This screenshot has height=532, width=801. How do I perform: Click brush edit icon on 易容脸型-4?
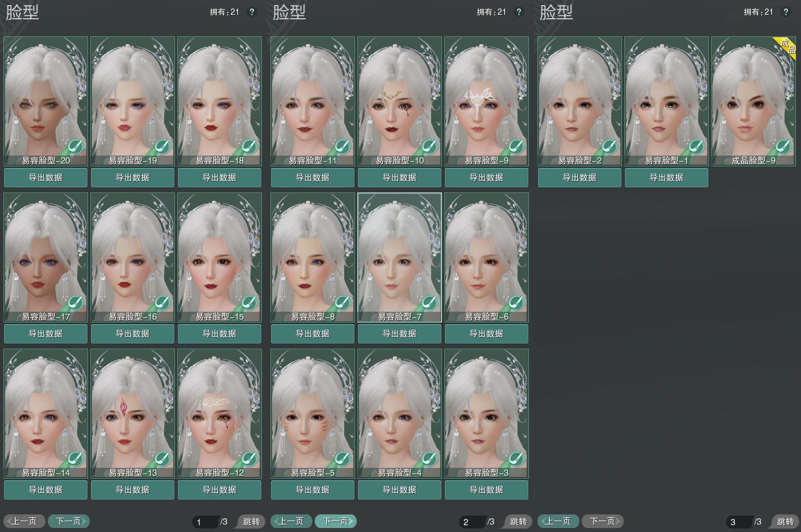[x=429, y=459]
